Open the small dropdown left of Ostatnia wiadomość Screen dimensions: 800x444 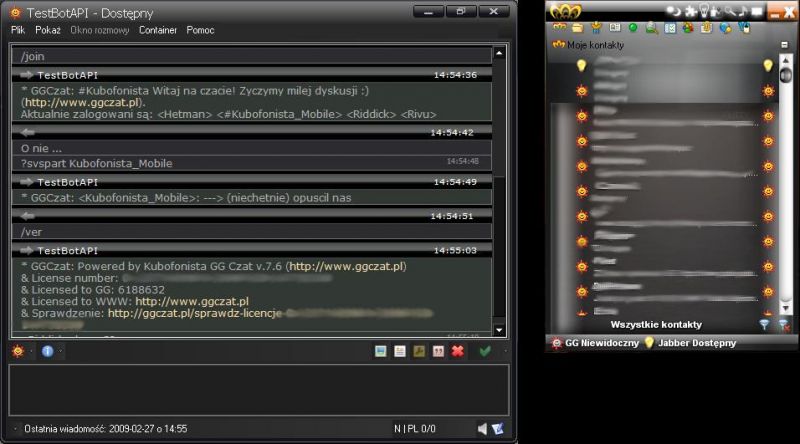tap(15, 429)
